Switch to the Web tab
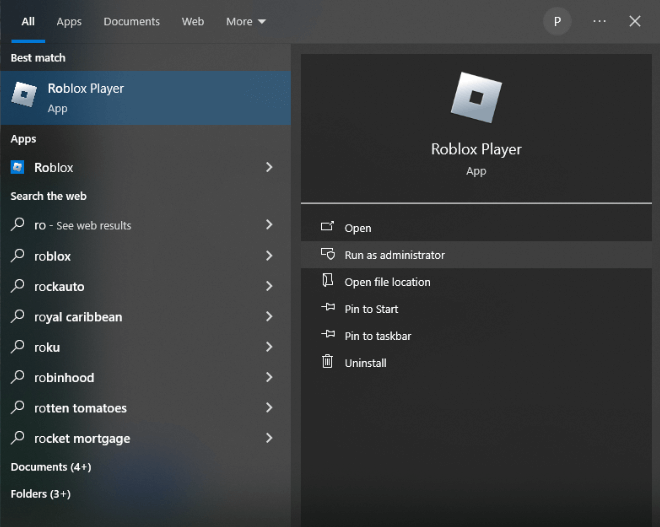This screenshot has height=527, width=660. point(193,21)
